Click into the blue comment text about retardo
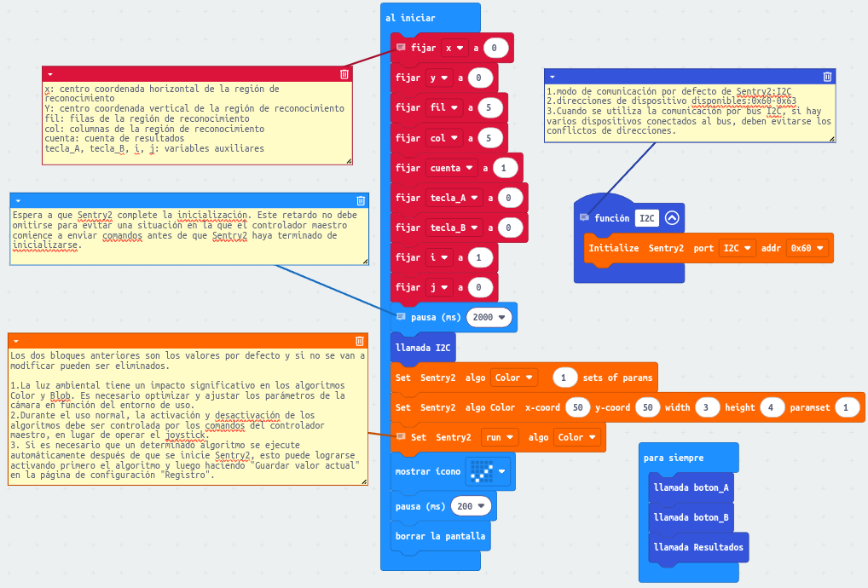Viewport: 868px width, 588px height. [x=188, y=236]
